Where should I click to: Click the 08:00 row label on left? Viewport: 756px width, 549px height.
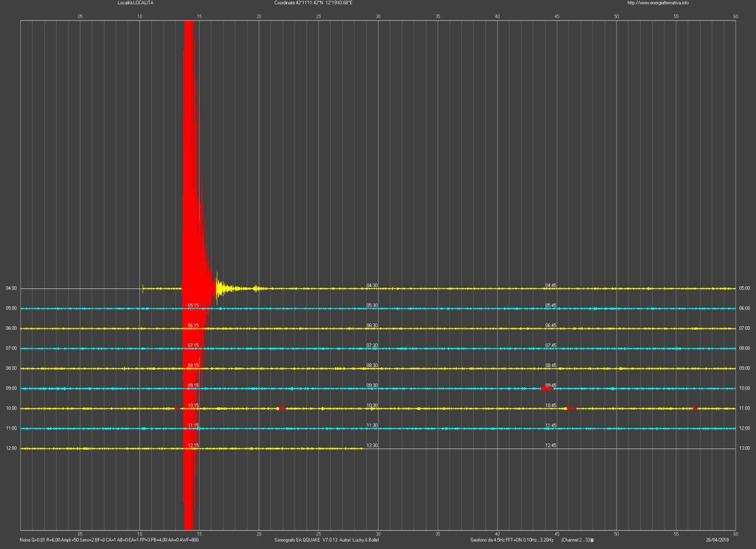coord(11,368)
